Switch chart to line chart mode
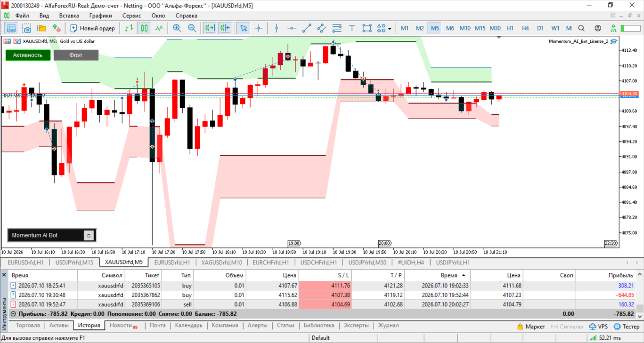Viewport: 644px width, 343px height. [x=159, y=28]
